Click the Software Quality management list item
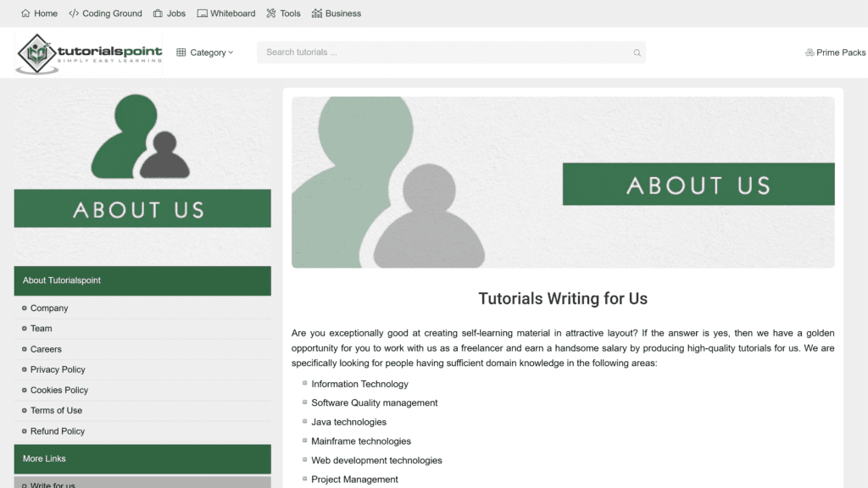Screen dimensions: 868x488 coord(374,402)
